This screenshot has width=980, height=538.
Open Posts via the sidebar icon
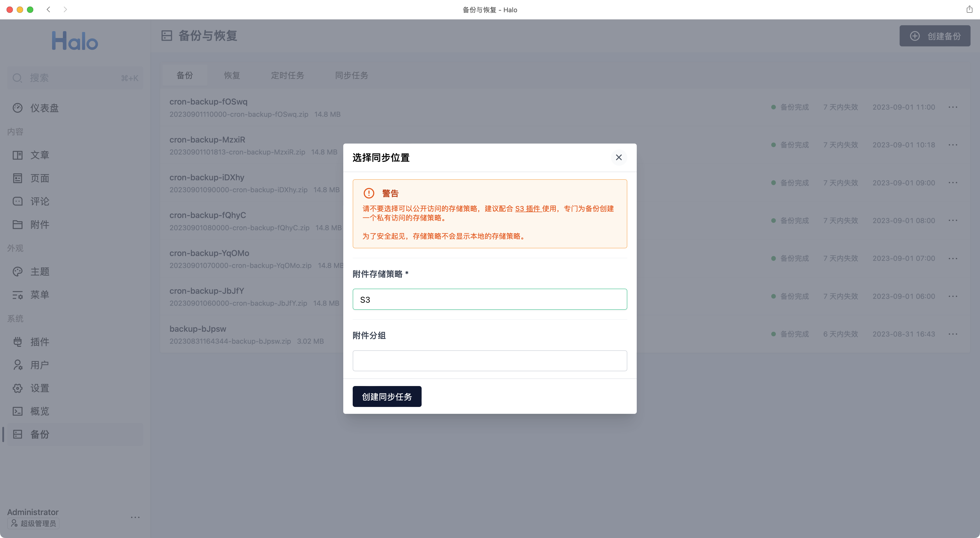click(18, 155)
